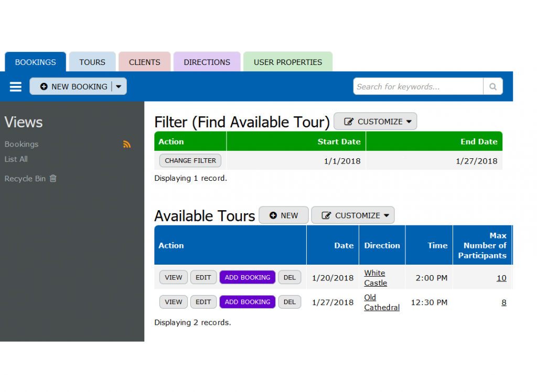Select List All in Views sidebar

(x=16, y=159)
